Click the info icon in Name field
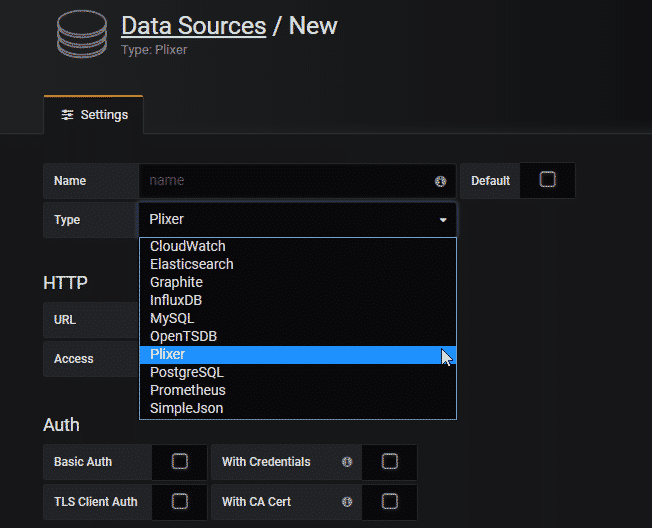 coord(440,181)
